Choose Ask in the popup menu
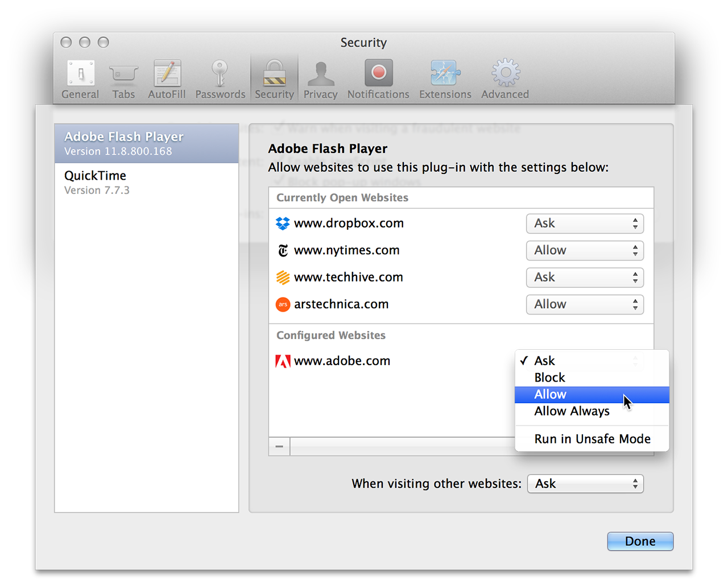This screenshot has height=580, width=728. tap(592, 361)
